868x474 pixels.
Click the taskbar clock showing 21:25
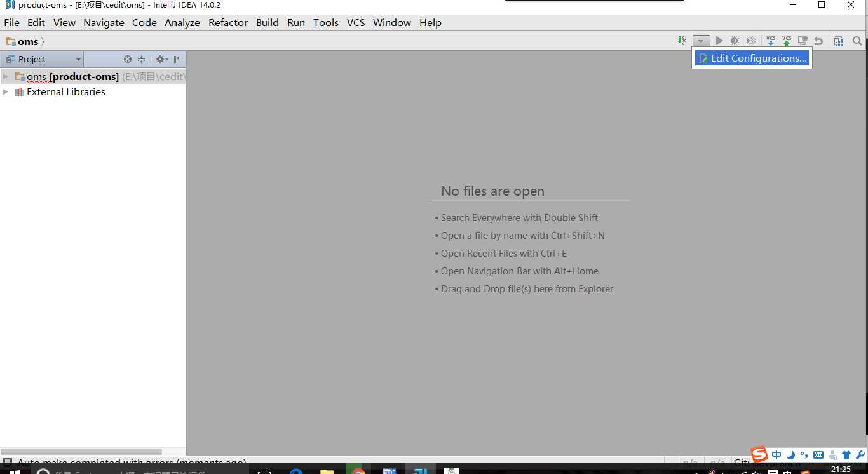840,470
